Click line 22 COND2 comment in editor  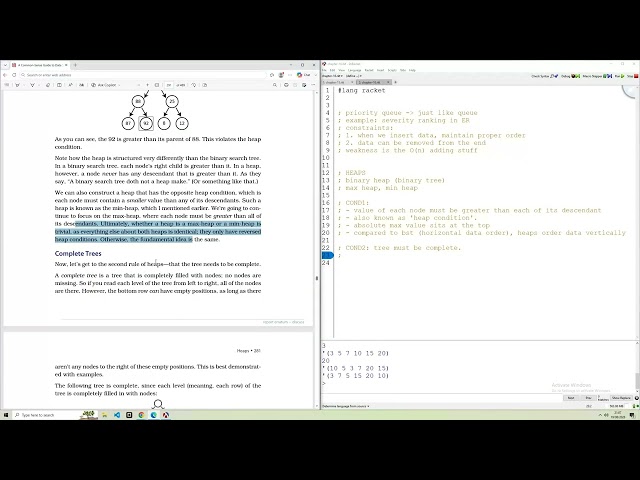pyautogui.click(x=399, y=248)
